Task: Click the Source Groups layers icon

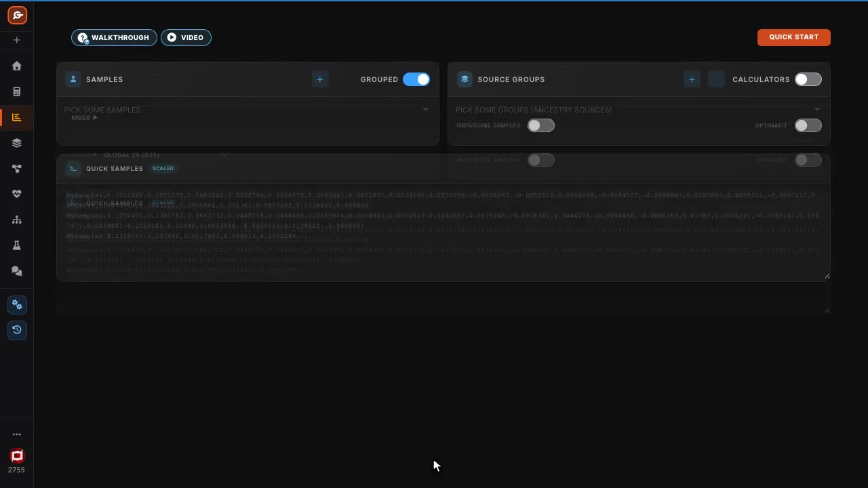Action: point(465,79)
